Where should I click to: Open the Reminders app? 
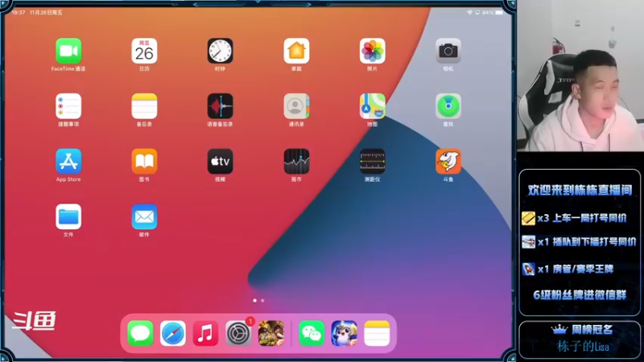(68, 106)
